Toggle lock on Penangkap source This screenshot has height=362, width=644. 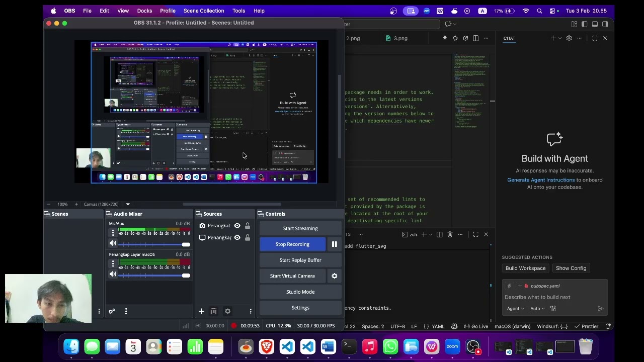pos(248,238)
